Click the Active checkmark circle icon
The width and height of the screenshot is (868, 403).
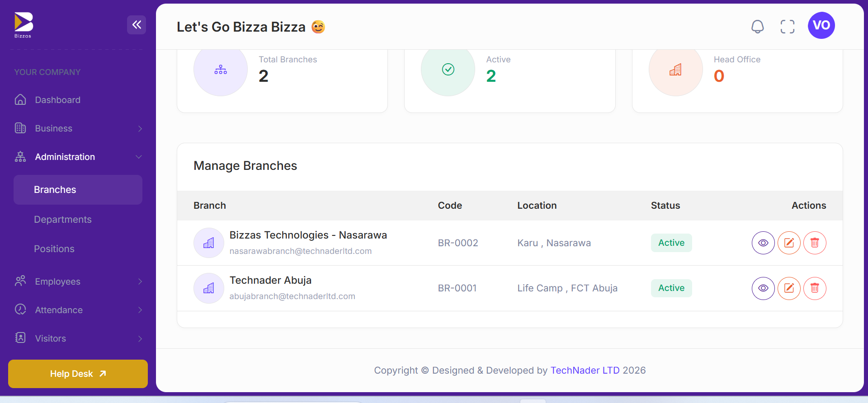point(448,70)
